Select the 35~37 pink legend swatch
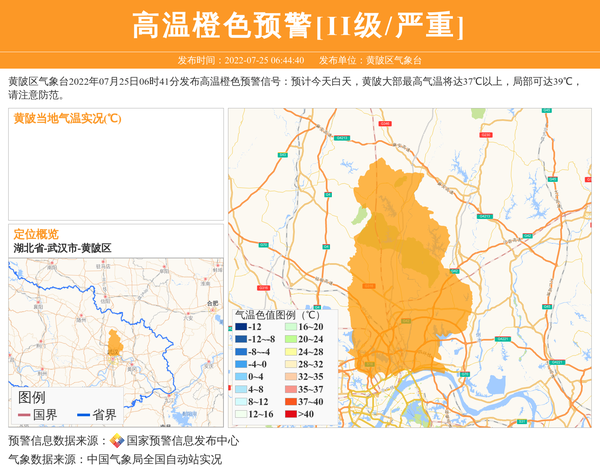 [x=291, y=389]
